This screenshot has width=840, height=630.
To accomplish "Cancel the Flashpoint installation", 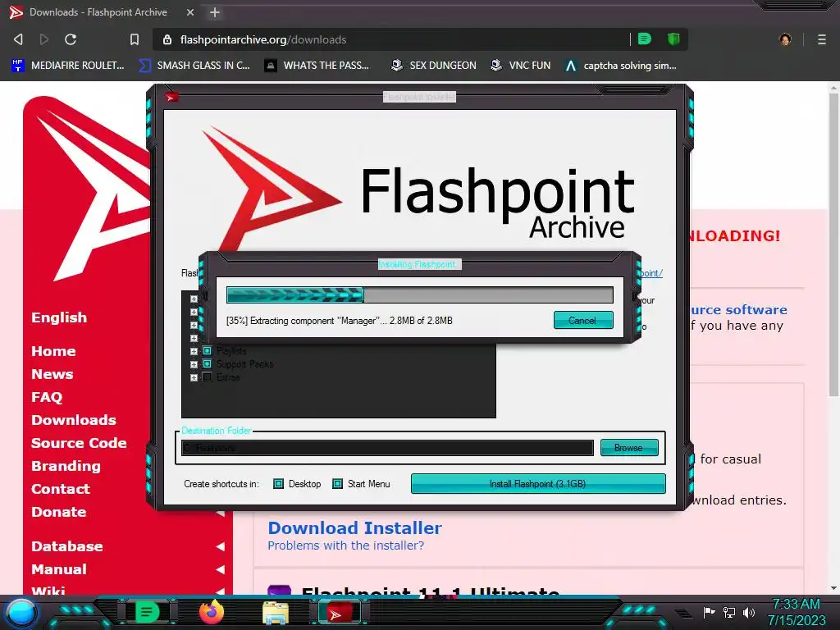I will [x=583, y=321].
